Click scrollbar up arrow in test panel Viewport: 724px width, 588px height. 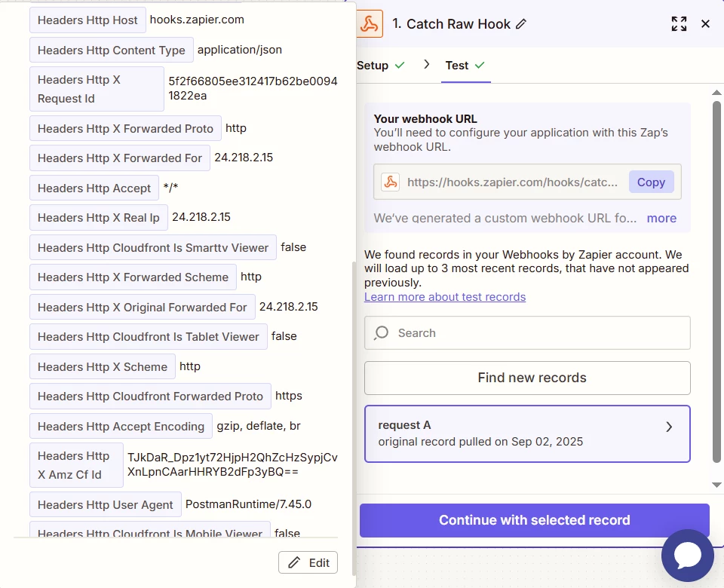pos(716,93)
